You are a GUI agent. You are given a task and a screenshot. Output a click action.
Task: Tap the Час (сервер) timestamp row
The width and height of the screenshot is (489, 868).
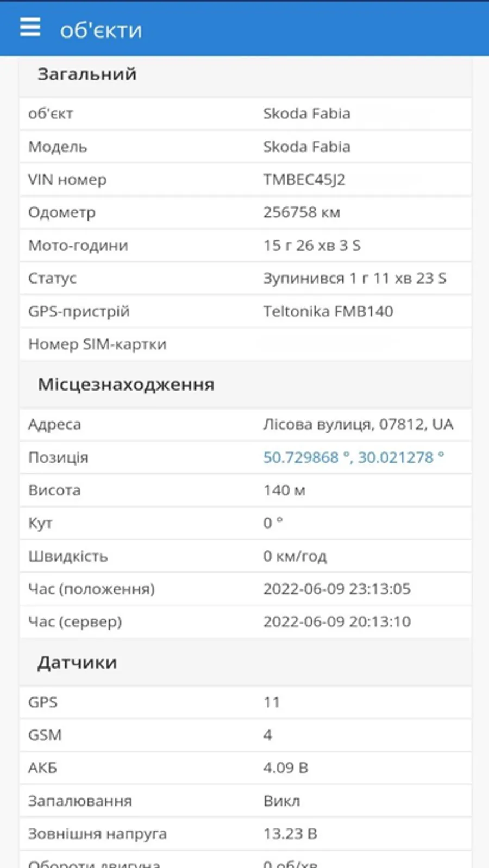click(x=244, y=622)
